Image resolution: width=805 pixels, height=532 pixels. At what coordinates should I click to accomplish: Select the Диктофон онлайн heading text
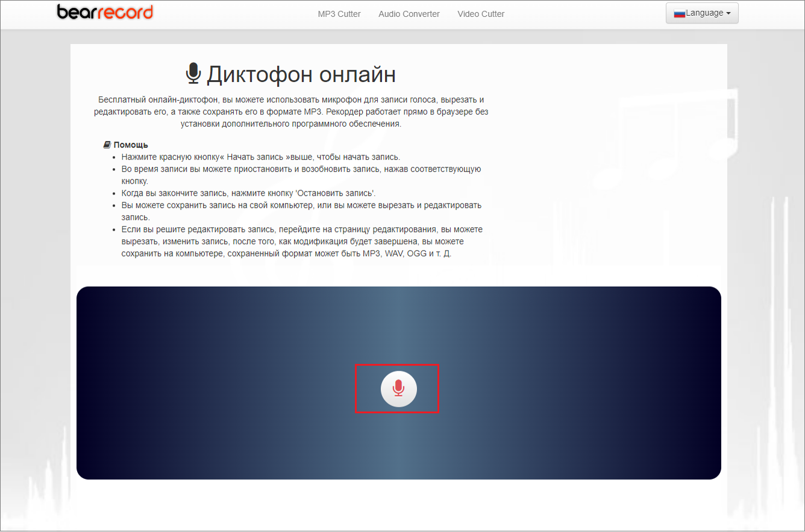point(301,74)
